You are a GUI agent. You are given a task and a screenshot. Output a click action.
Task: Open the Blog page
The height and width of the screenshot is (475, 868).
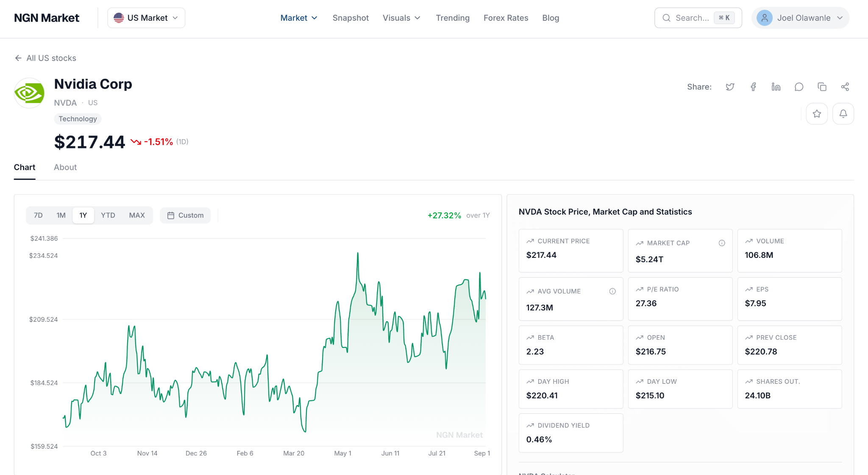tap(551, 18)
